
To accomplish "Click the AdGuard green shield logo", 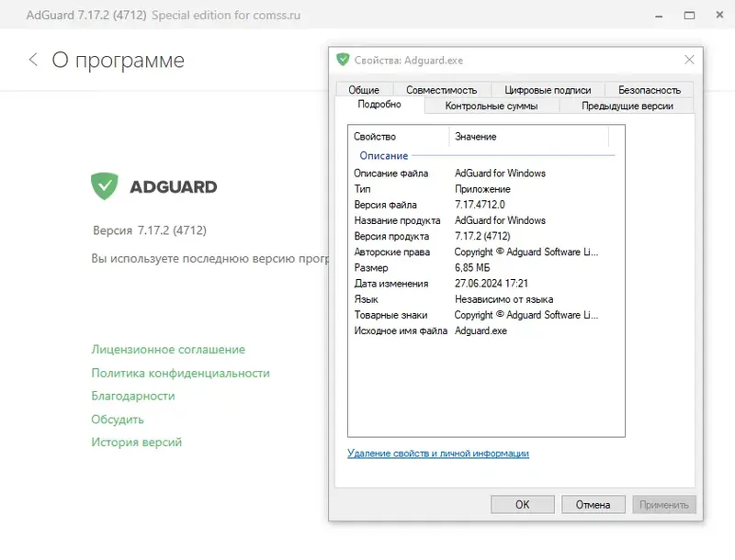I will (105, 185).
